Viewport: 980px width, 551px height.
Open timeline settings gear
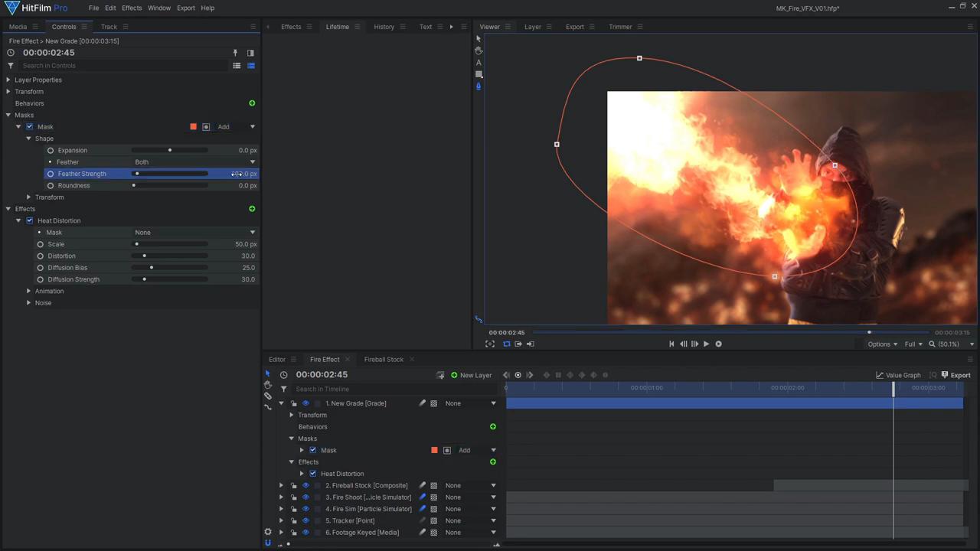pos(268,532)
